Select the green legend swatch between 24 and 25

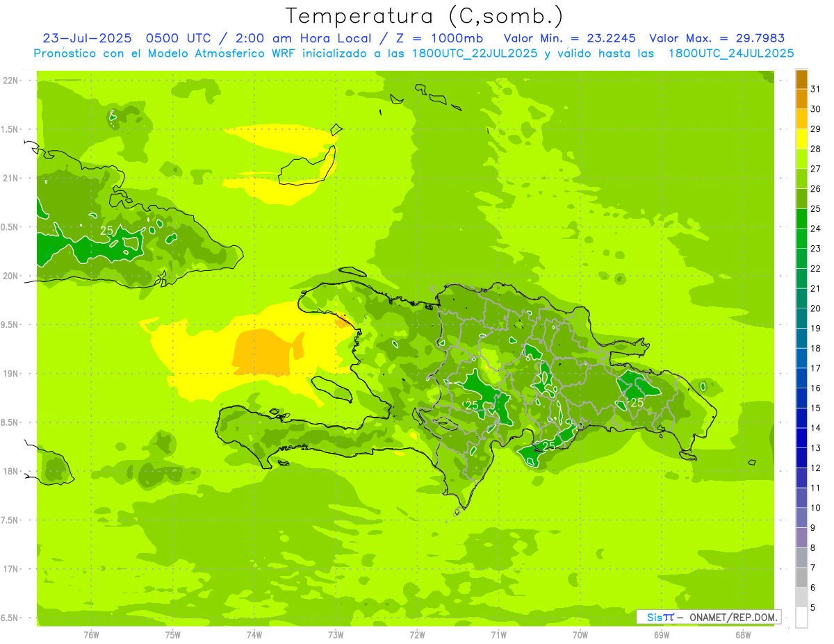(x=801, y=219)
